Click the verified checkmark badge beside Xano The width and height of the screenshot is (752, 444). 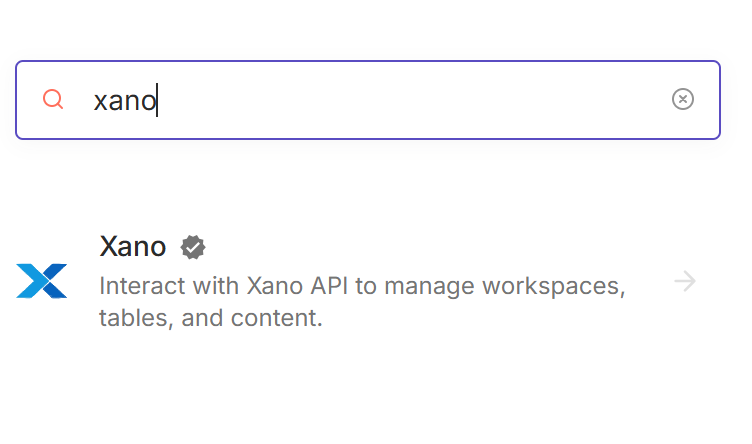pos(193,246)
